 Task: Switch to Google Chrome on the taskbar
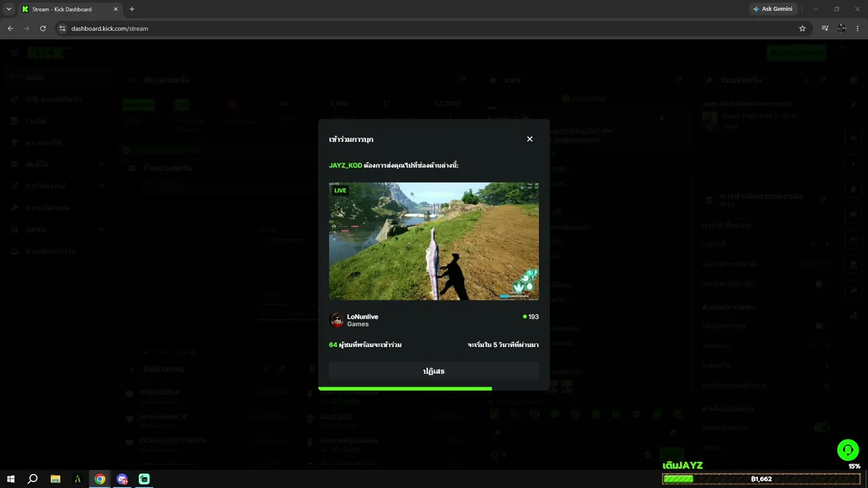tap(100, 479)
